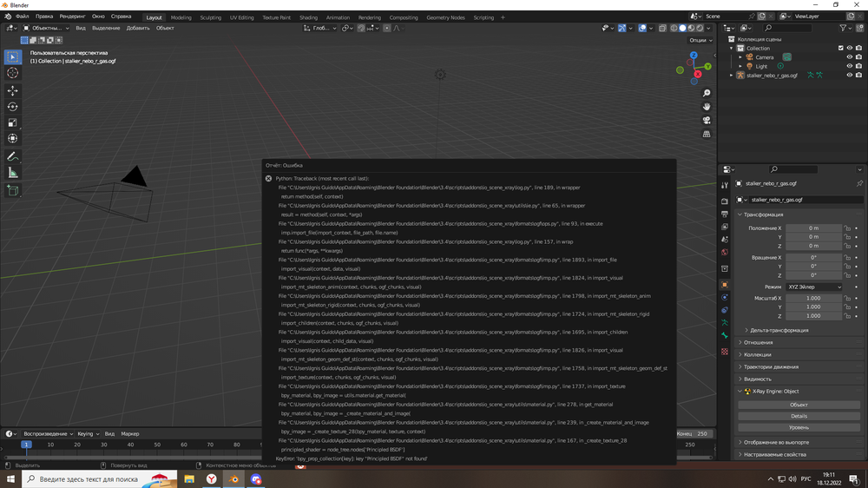Expand the Отношения section
Screen dimensions: 868x488
(x=758, y=342)
